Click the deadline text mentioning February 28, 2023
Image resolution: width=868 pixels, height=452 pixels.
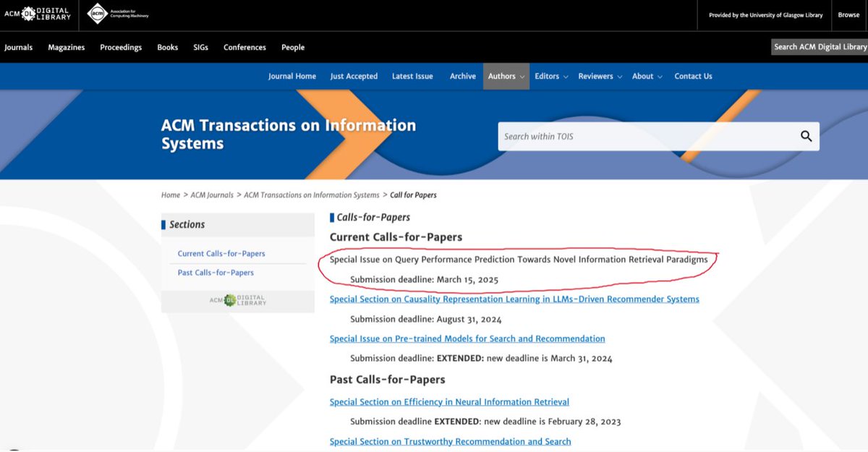pos(485,422)
